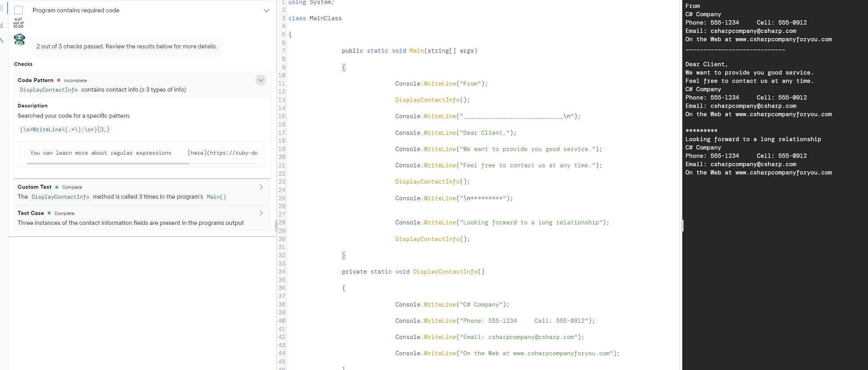The width and height of the screenshot is (868, 370).
Task: Click the Incomplete status label on Code Pattern
Action: (x=75, y=81)
